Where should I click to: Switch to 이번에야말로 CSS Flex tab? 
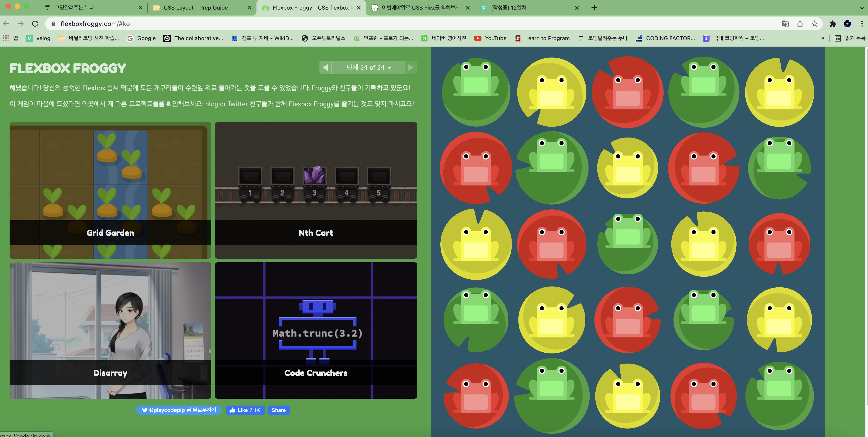pos(420,7)
